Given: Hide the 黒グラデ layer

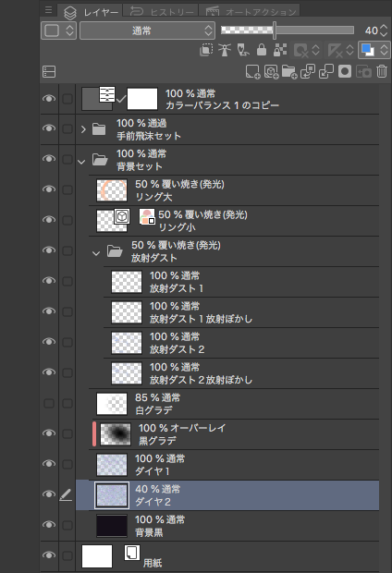Looking at the screenshot, I should coord(49,433).
